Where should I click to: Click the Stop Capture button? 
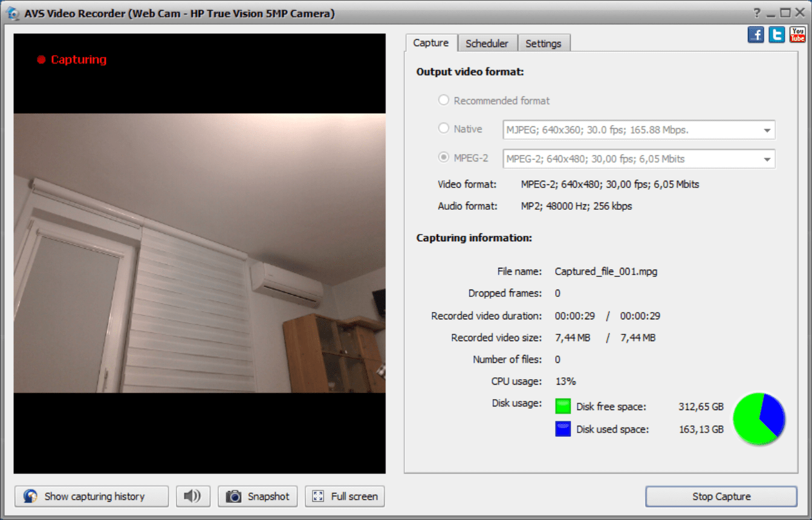click(x=721, y=496)
